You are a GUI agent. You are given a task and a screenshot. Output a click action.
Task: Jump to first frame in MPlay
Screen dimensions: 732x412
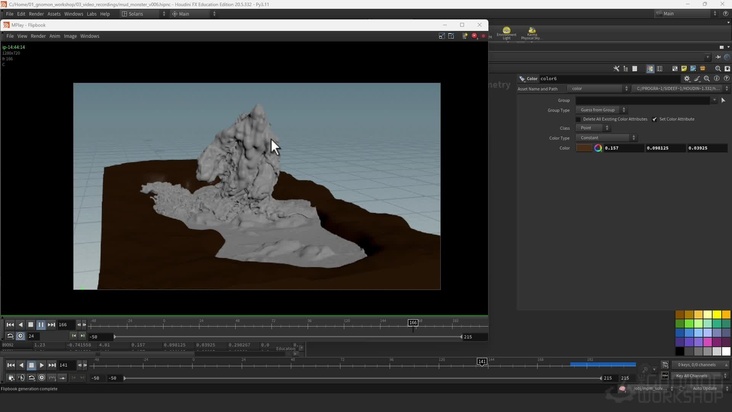click(x=10, y=324)
